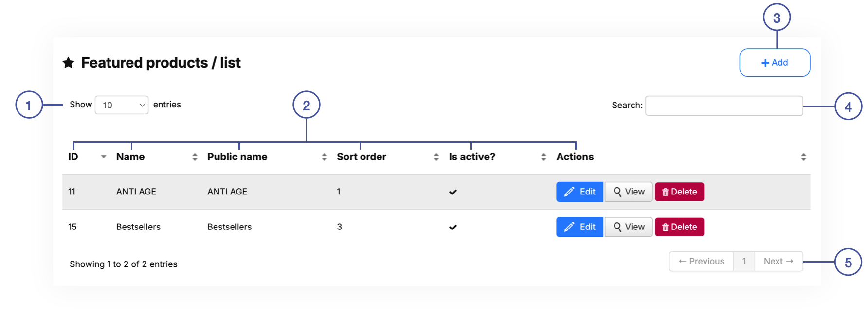The image size is (868, 317).
Task: Focus the Search input field
Action: [x=723, y=106]
